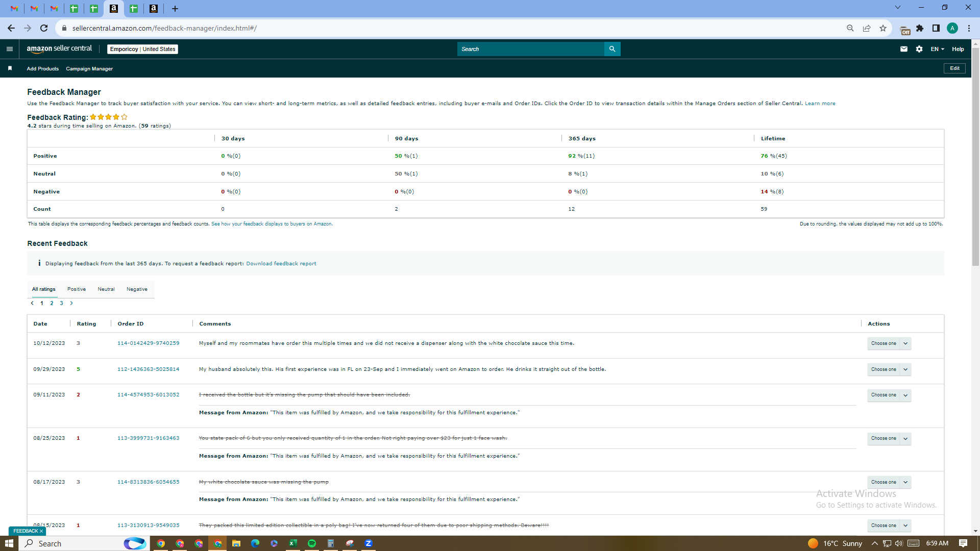Click the scroll down arrow of the page scrollbar

[975, 531]
